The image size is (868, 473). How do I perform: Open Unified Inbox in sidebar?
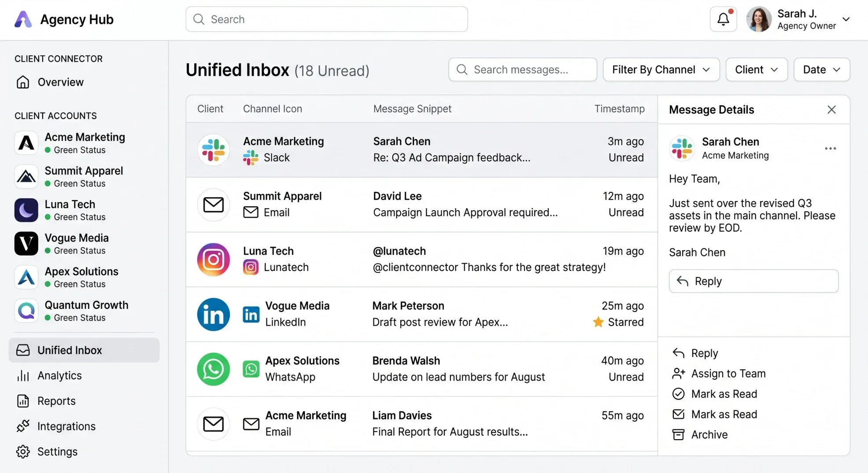pyautogui.click(x=84, y=350)
